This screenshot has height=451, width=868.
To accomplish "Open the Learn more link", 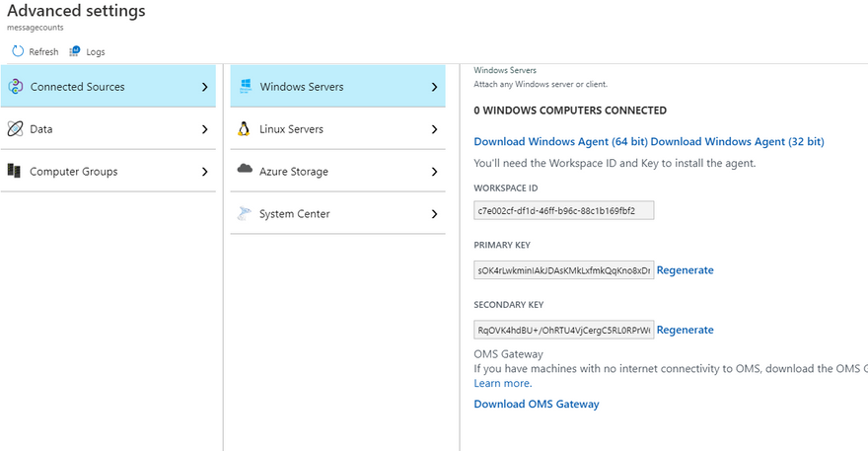I will coord(503,384).
